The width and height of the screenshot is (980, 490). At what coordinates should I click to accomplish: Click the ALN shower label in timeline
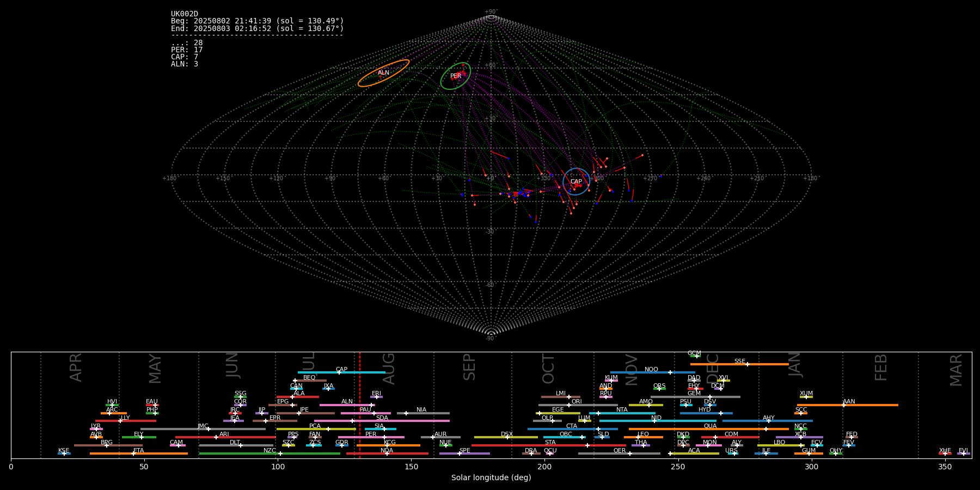[347, 402]
